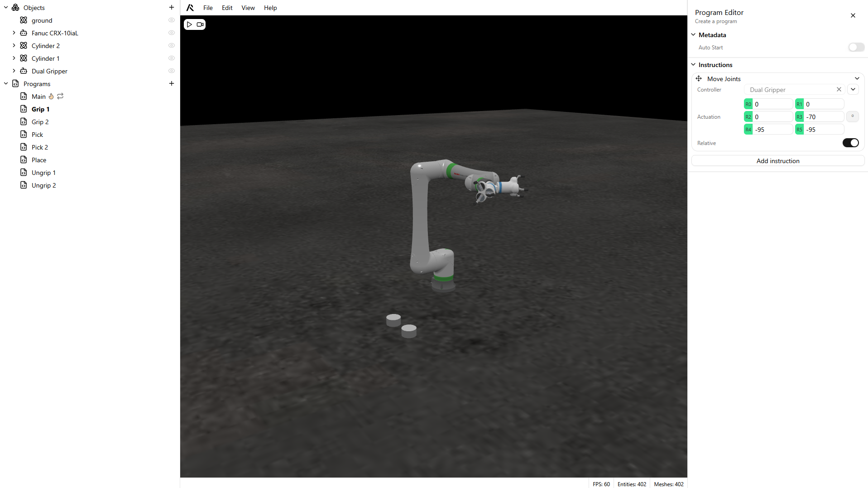The height and width of the screenshot is (488, 868).
Task: Expand the Dual Gripper tree node
Action: point(14,71)
